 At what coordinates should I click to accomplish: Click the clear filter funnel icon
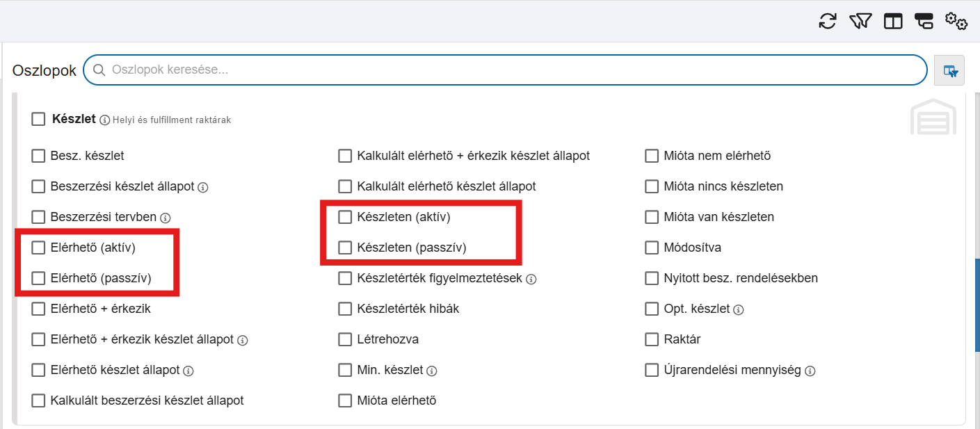point(860,21)
